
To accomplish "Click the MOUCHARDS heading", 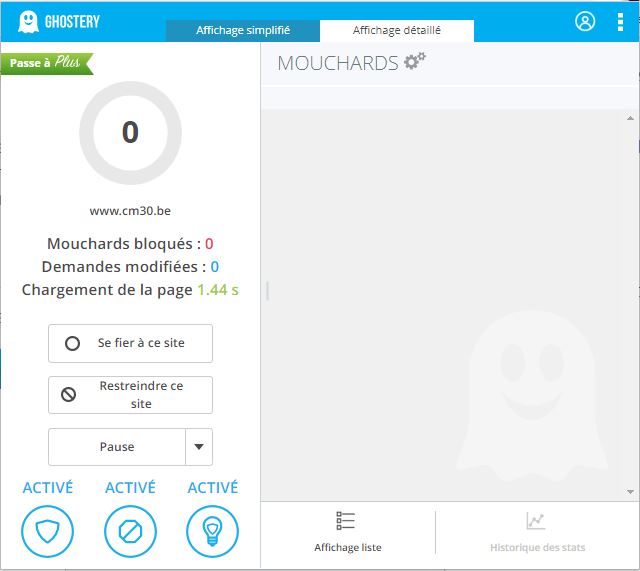I will pos(338,63).
